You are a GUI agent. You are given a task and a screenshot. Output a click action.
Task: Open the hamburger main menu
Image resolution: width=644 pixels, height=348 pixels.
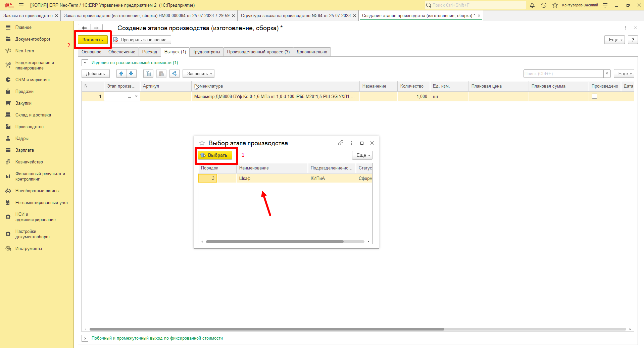[21, 5]
